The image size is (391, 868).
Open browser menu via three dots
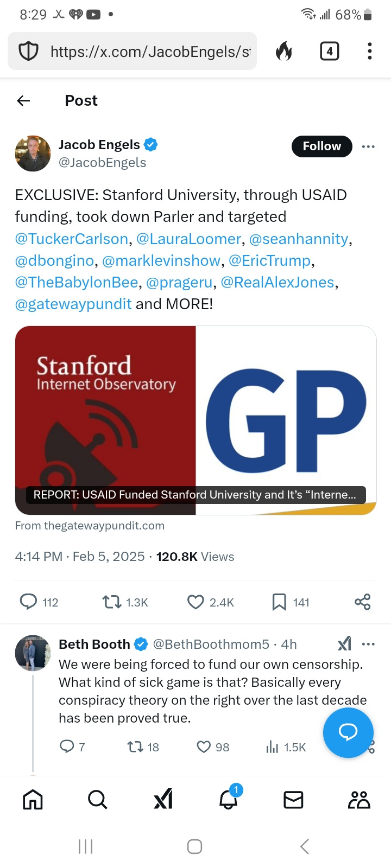369,51
